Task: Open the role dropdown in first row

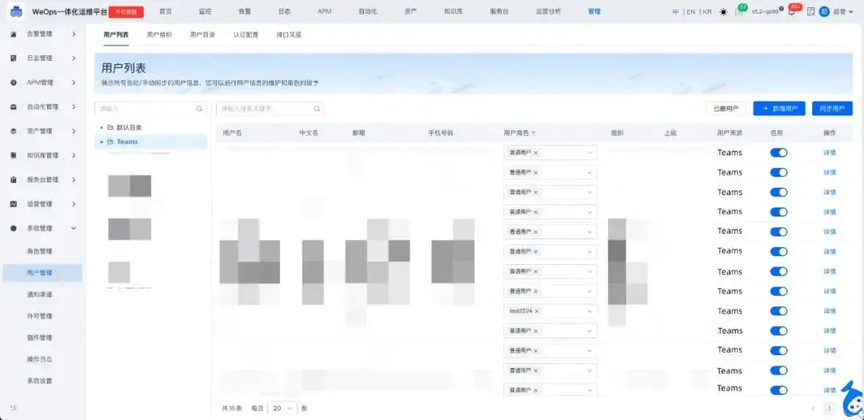Action: coord(550,153)
